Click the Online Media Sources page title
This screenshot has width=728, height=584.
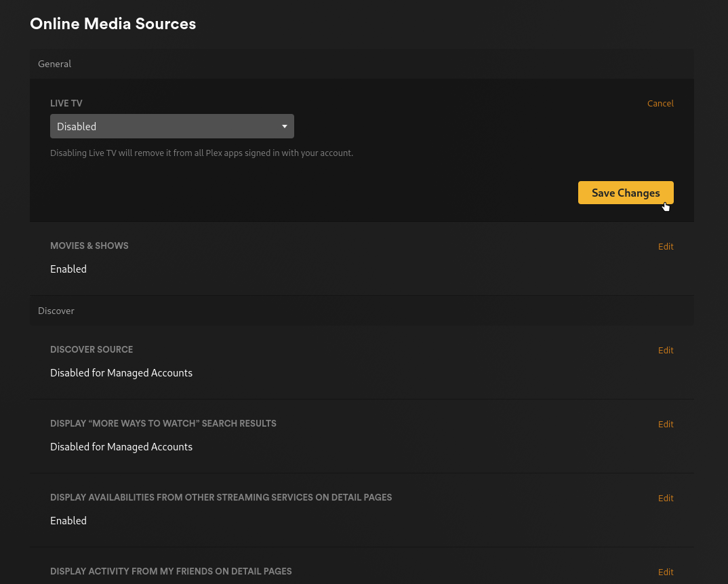(x=113, y=24)
